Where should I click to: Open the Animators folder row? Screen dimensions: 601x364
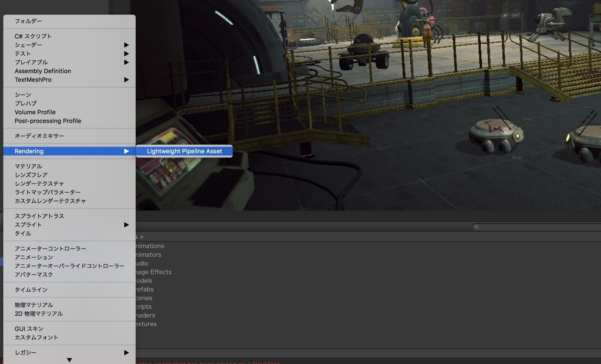click(x=148, y=255)
